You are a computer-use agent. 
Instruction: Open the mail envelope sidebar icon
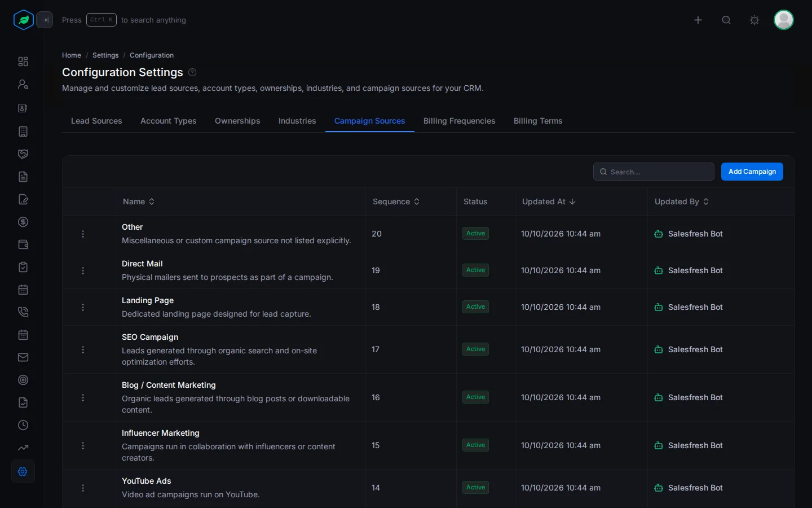tap(23, 357)
